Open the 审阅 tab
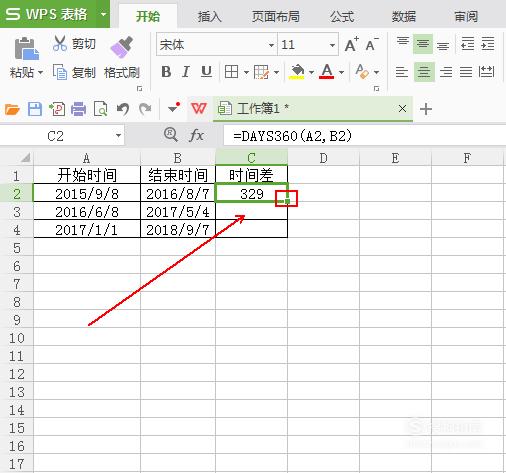 466,16
